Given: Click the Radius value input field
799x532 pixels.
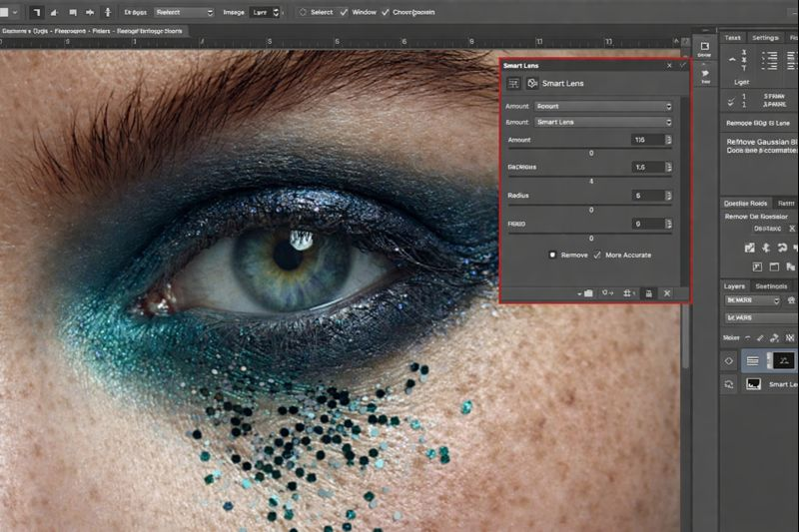Looking at the screenshot, I should tap(647, 196).
